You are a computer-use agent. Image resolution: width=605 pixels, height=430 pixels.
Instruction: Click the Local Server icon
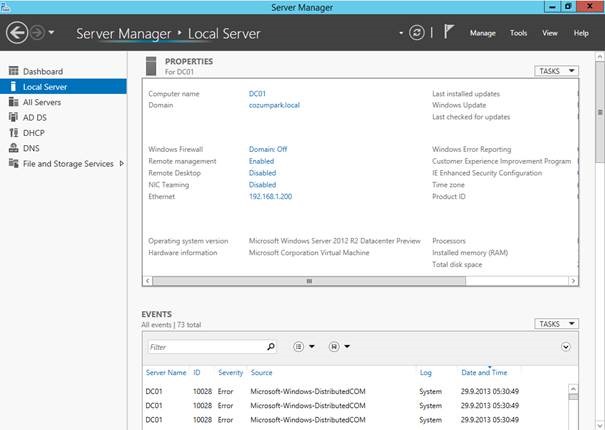[14, 86]
